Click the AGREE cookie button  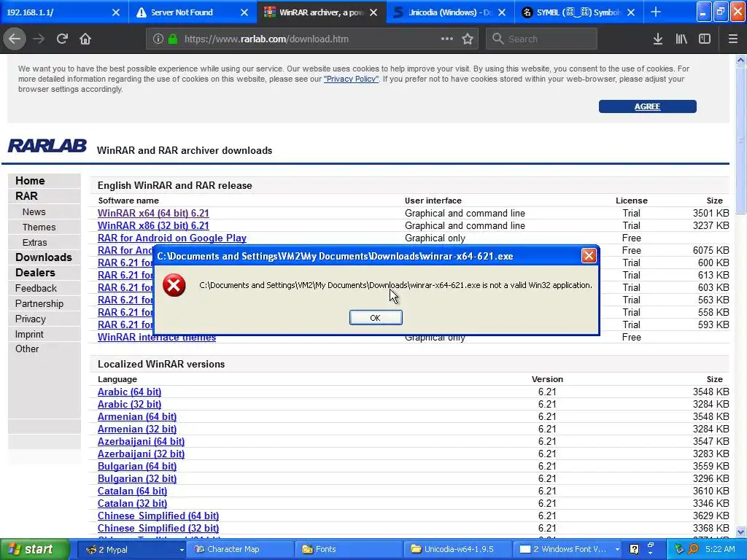648,106
